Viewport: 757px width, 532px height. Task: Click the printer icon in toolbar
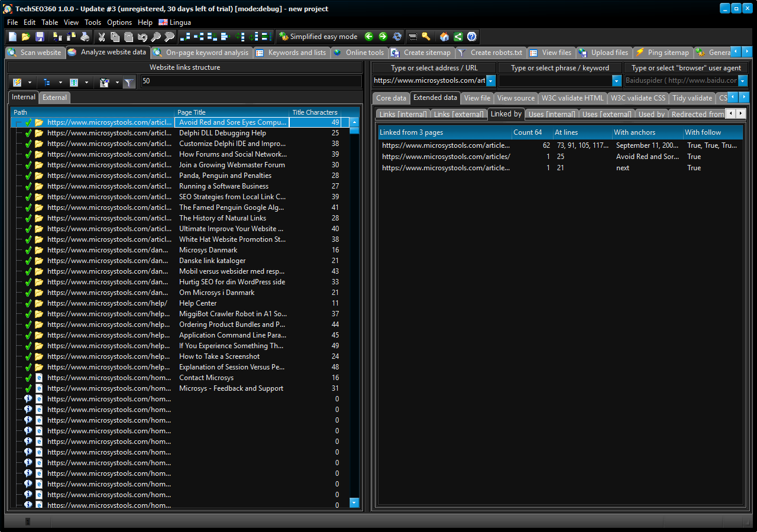pyautogui.click(x=85, y=37)
